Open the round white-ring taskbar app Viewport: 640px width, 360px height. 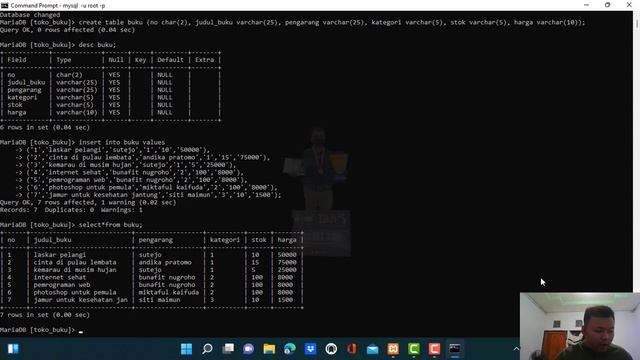[x=331, y=349]
